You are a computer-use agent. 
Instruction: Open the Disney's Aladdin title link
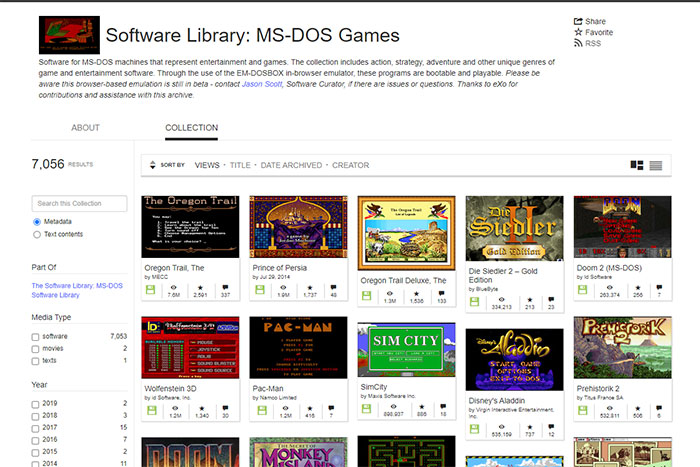[x=496, y=400]
